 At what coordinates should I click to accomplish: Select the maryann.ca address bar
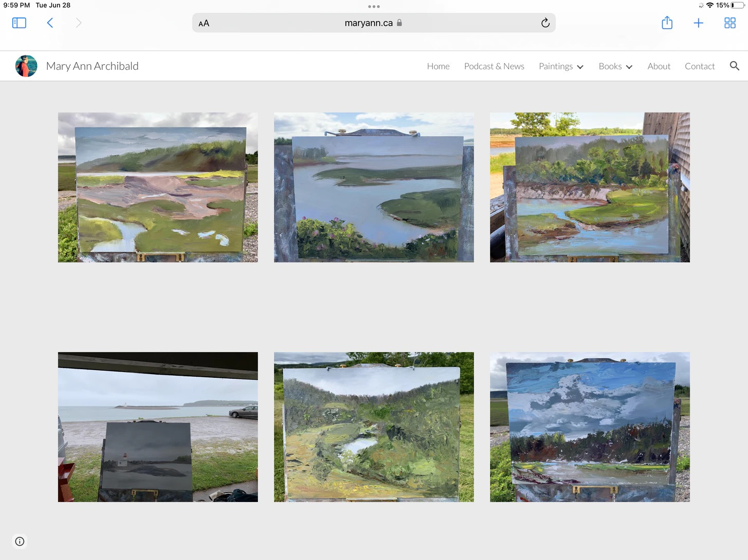(374, 23)
